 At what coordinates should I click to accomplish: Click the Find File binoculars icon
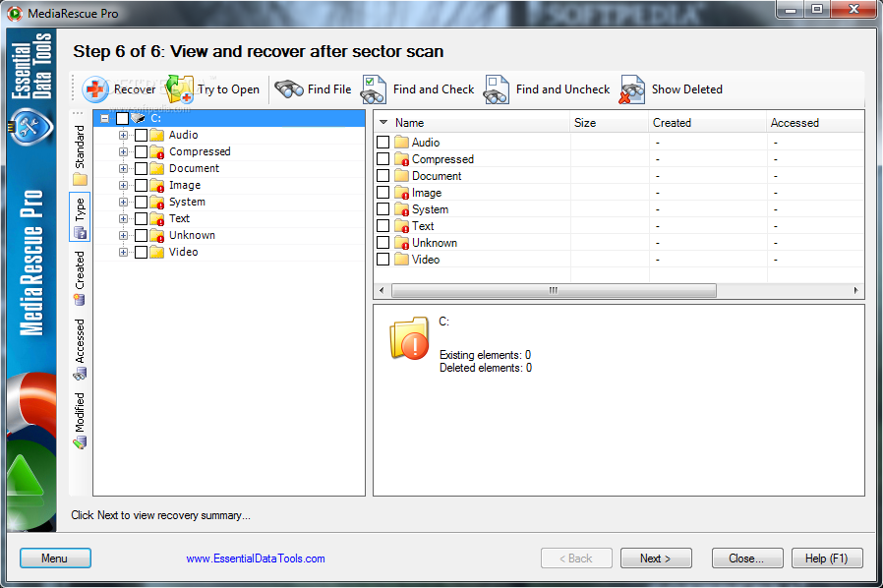[x=289, y=89]
